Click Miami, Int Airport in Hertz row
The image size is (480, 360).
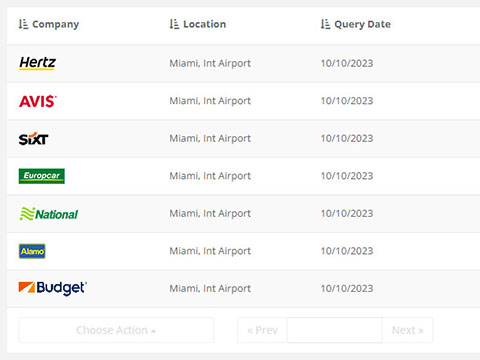click(210, 63)
